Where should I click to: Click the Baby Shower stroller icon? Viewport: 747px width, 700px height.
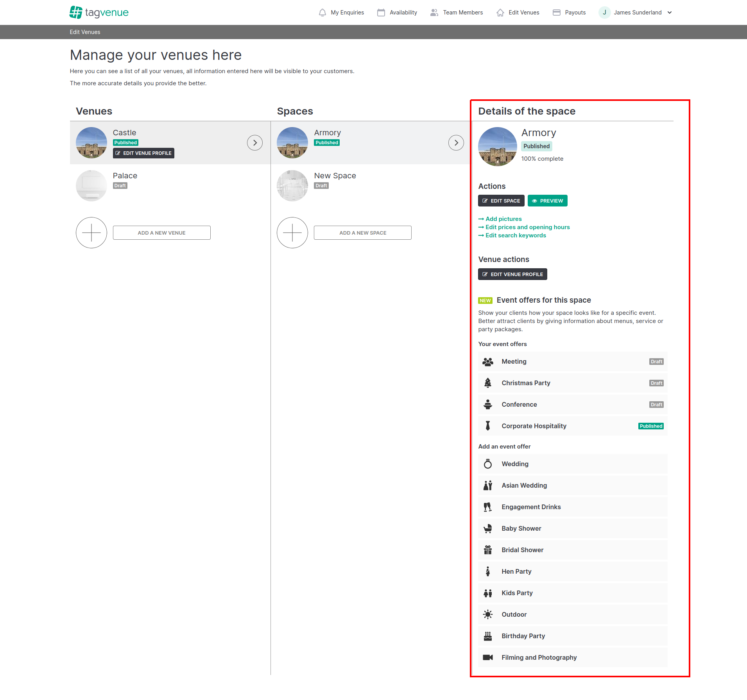tap(488, 529)
